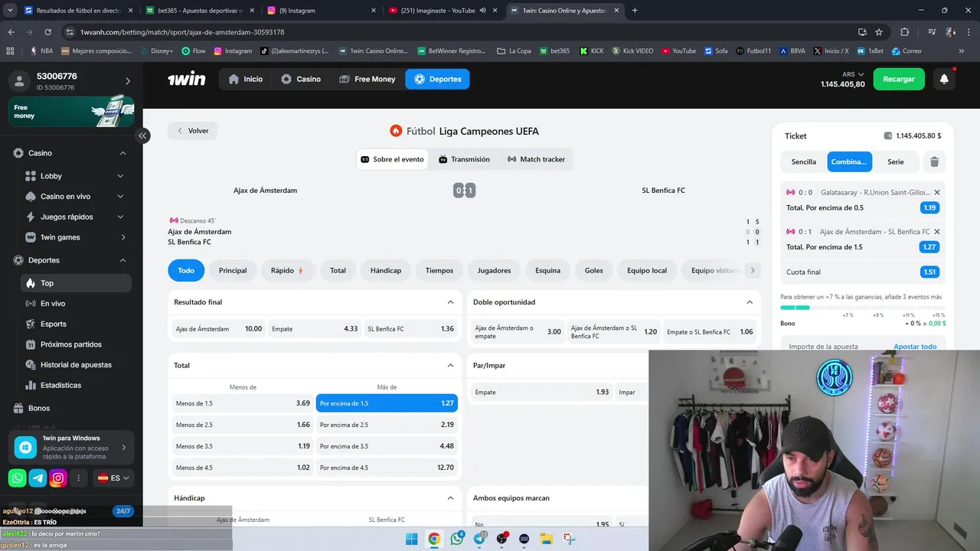Image resolution: width=980 pixels, height=551 pixels.
Task: Open three-dots more menu in sidebar
Action: coord(78,478)
